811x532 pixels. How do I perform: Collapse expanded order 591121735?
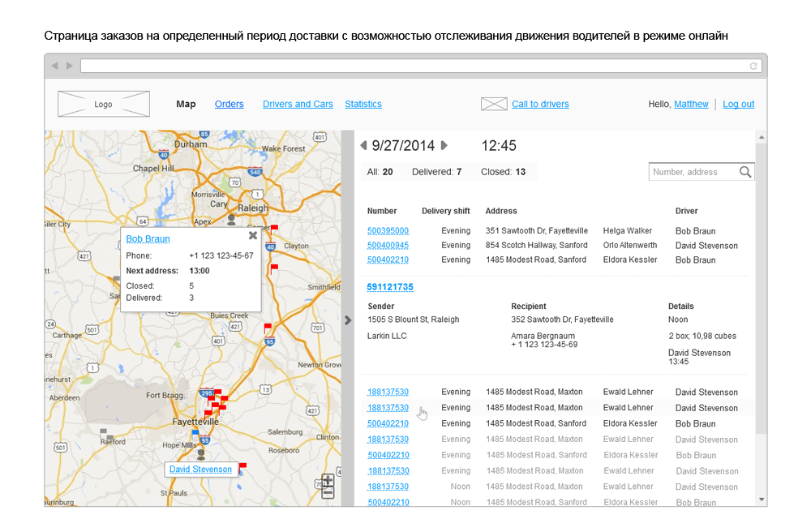click(390, 287)
